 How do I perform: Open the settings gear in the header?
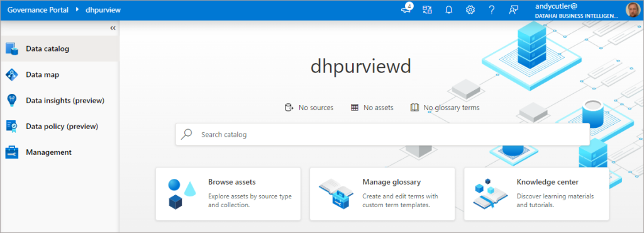pyautogui.click(x=470, y=10)
